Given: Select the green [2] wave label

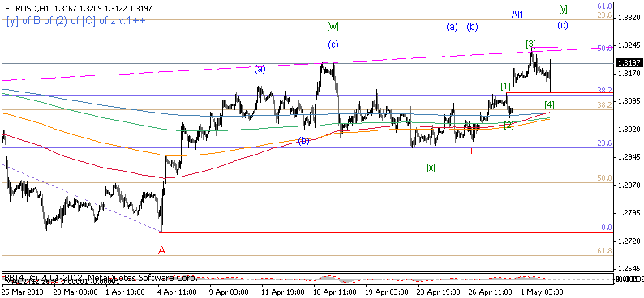Looking at the screenshot, I should [x=509, y=125].
